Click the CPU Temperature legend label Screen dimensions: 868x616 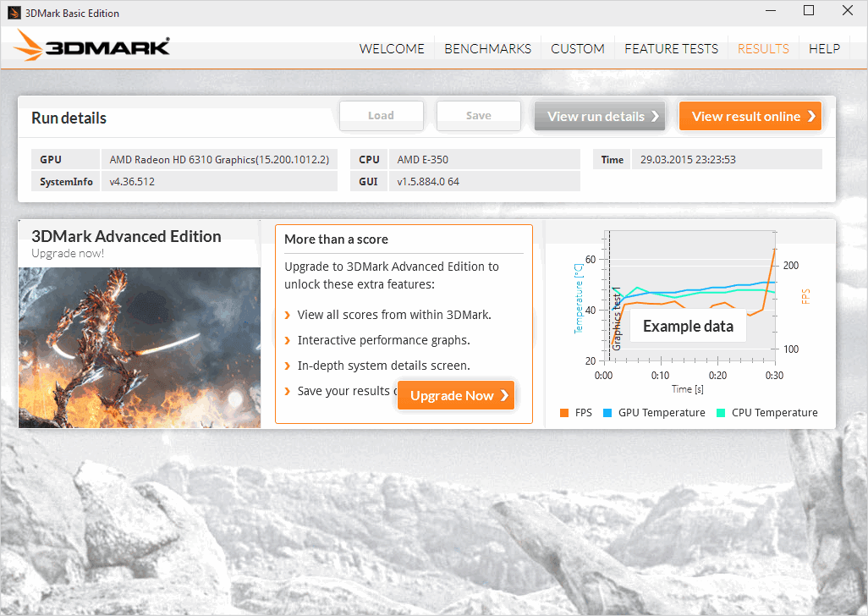pos(774,413)
